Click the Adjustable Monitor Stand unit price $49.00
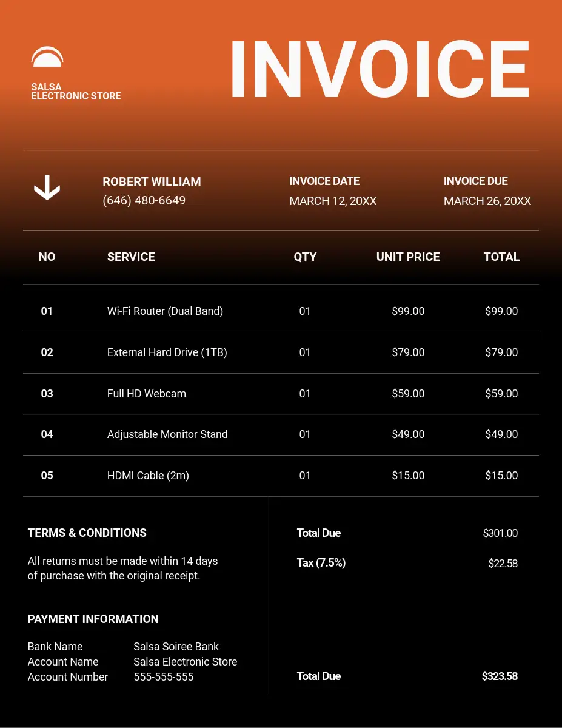This screenshot has height=728, width=562. pyautogui.click(x=408, y=434)
